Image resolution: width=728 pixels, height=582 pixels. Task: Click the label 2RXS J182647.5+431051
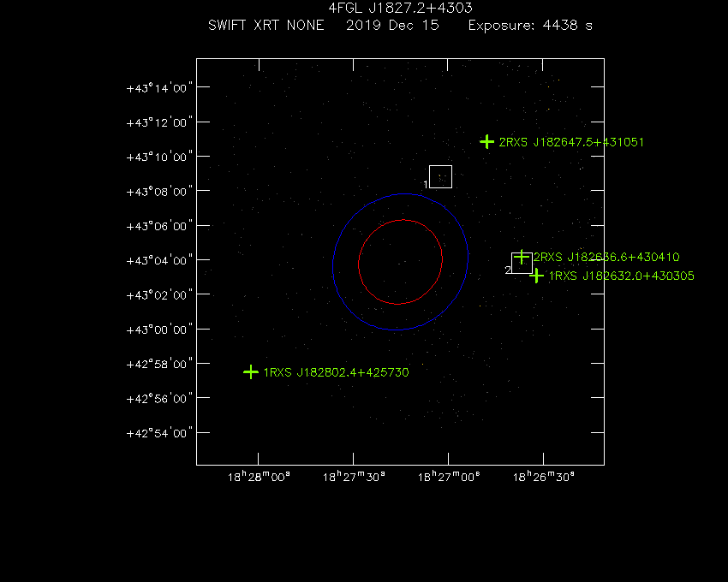coord(571,142)
